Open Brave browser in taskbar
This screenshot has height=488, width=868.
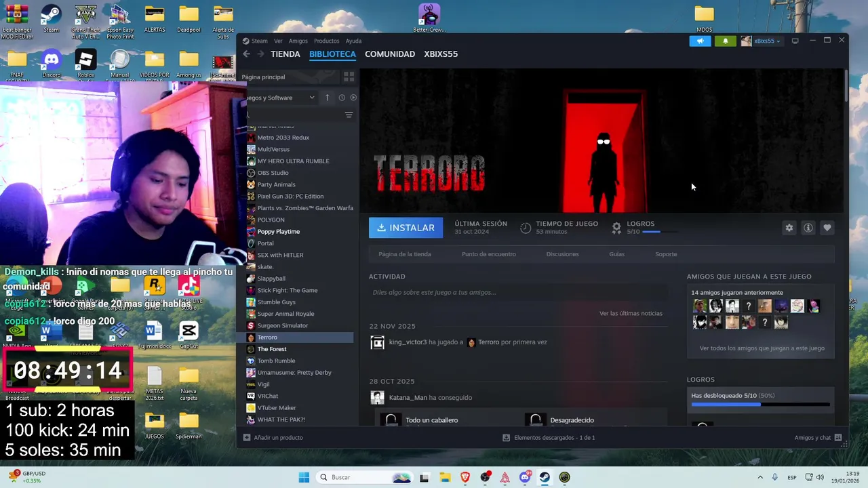465,477
